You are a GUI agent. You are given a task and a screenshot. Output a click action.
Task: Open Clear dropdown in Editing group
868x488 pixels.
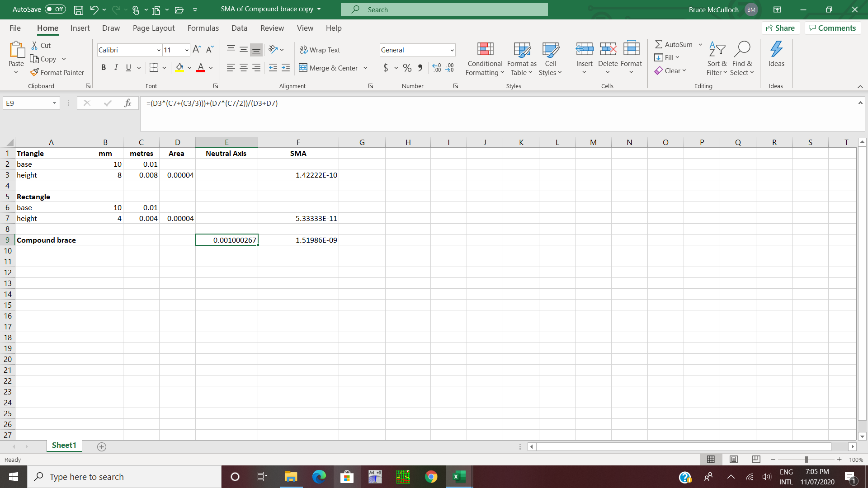pos(670,70)
